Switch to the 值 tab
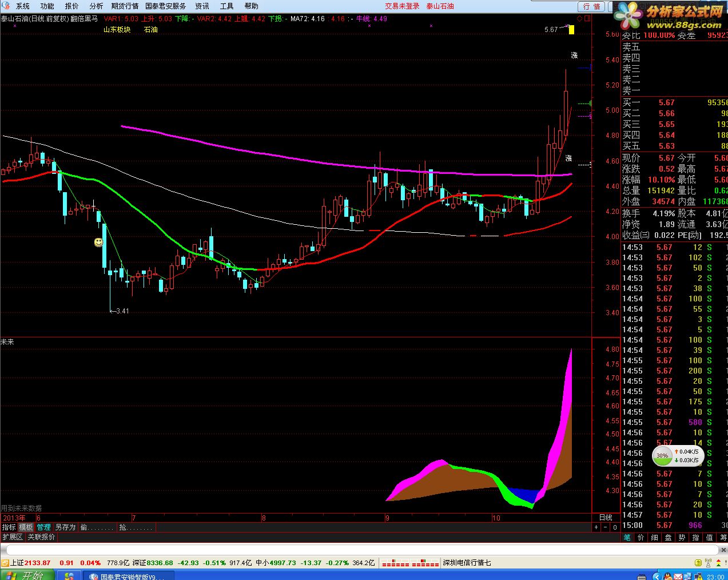Viewport: 728px width, 580px height. tap(709, 538)
